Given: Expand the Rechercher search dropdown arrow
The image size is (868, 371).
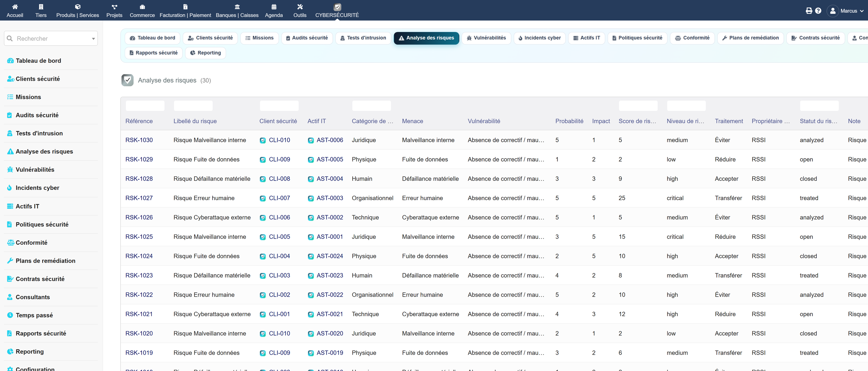Looking at the screenshot, I should coord(93,39).
